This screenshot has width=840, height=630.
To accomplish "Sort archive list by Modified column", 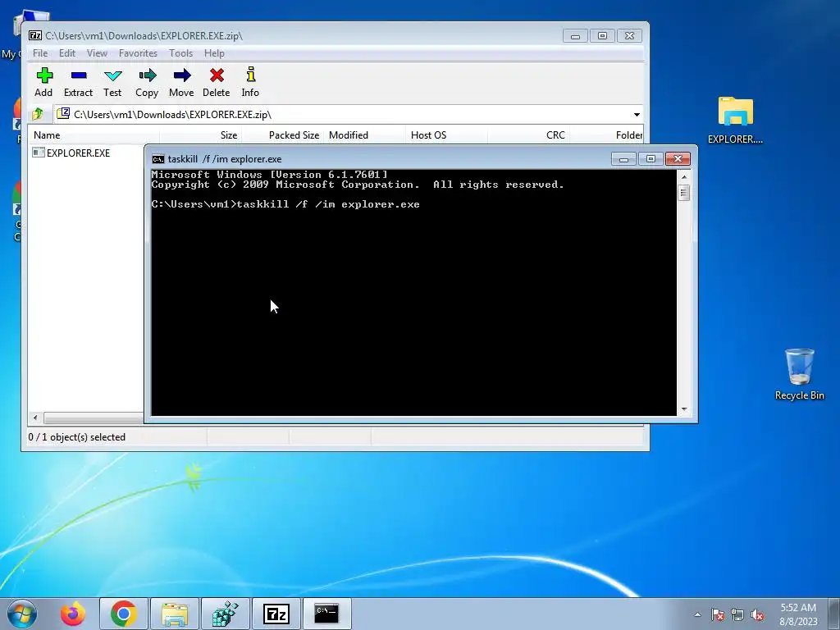I will click(365, 135).
